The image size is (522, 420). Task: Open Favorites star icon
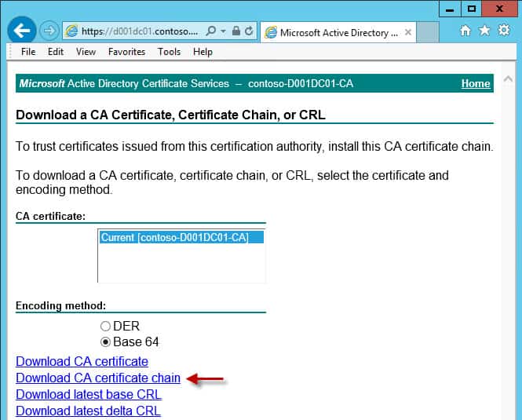tap(484, 31)
